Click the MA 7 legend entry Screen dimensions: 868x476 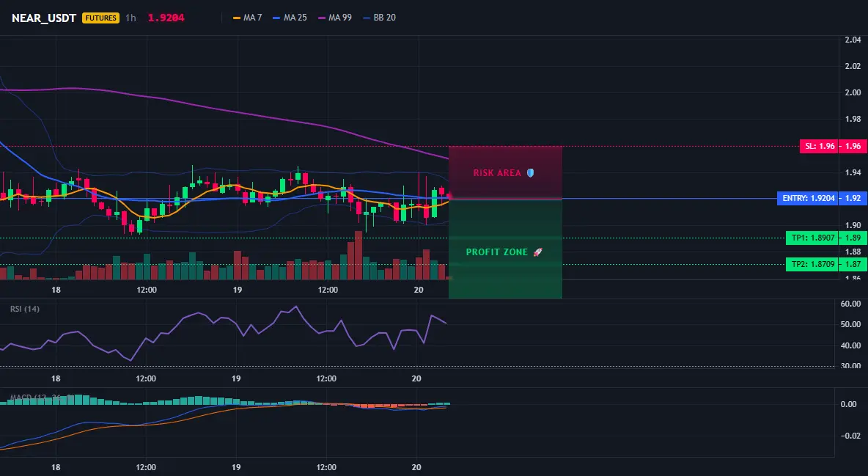tap(248, 18)
